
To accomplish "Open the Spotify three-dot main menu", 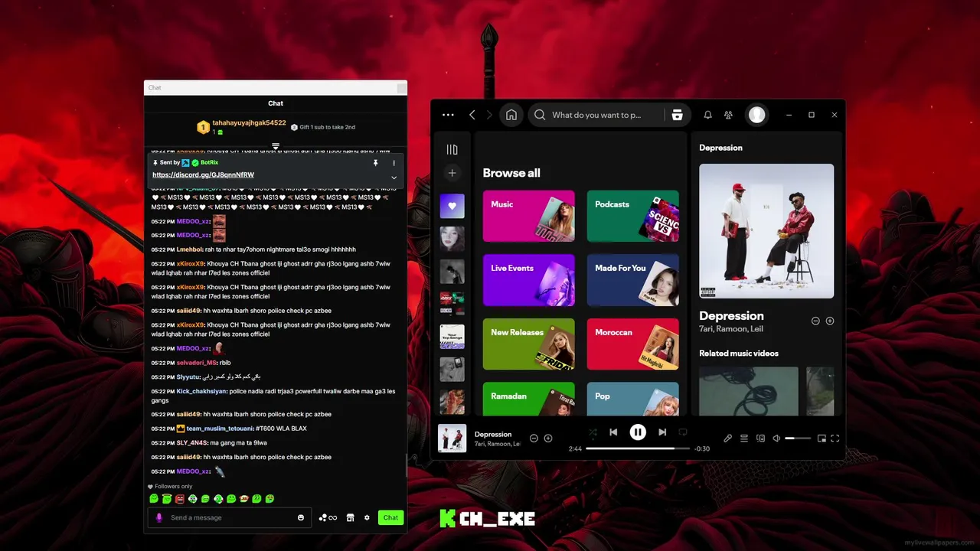I will pos(448,115).
